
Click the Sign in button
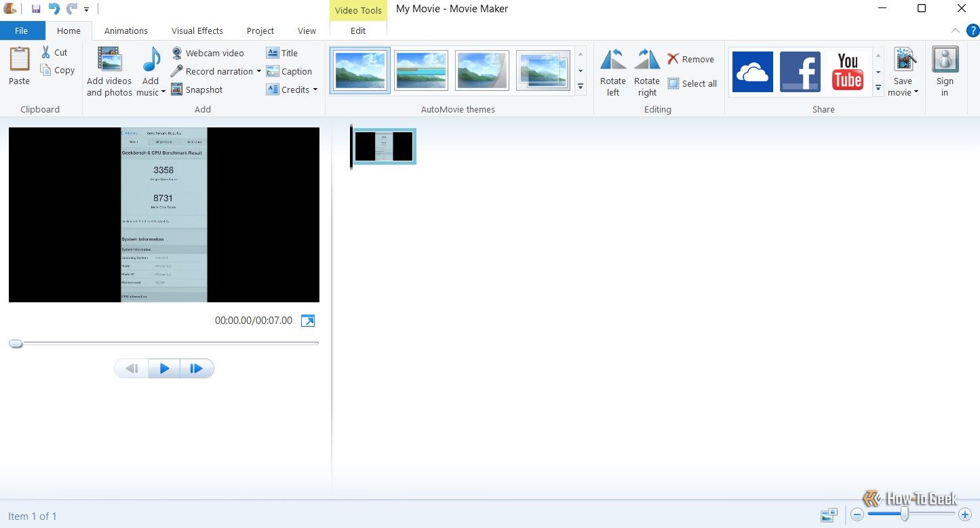[x=945, y=70]
